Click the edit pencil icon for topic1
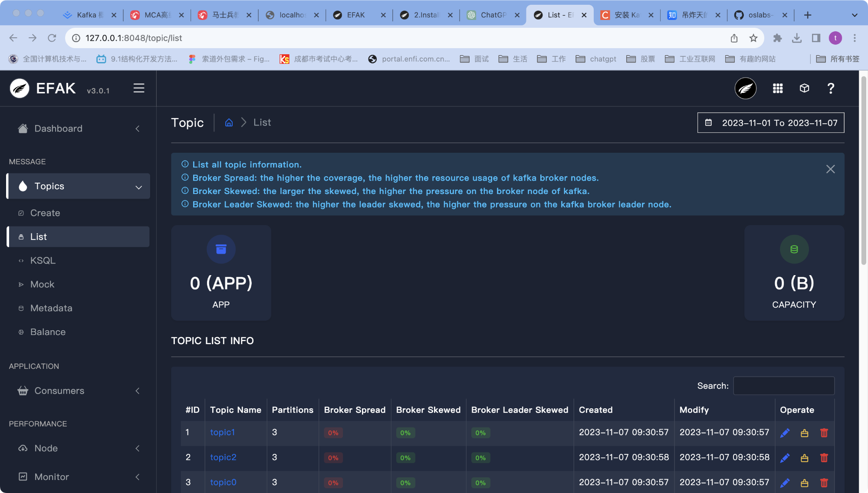This screenshot has width=868, height=493. (785, 433)
